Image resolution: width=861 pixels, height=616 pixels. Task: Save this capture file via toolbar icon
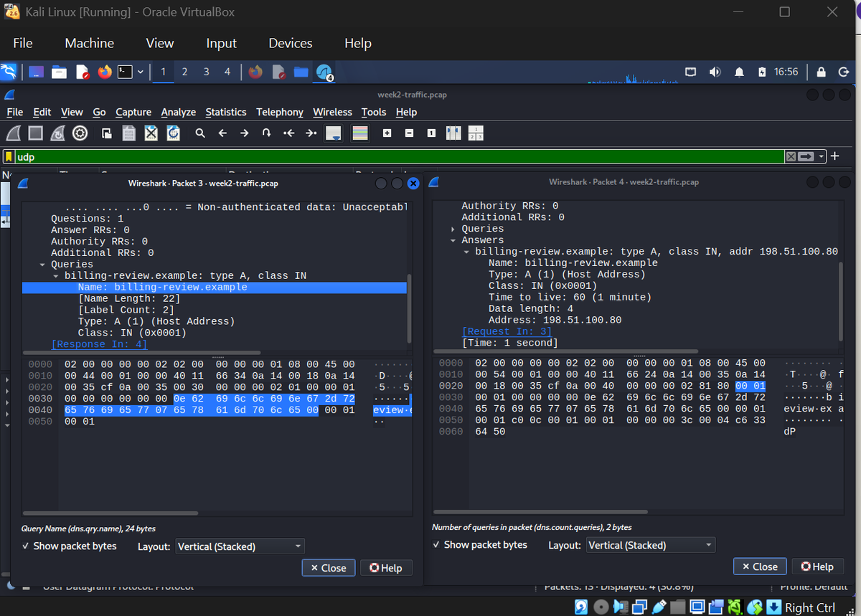tap(129, 133)
